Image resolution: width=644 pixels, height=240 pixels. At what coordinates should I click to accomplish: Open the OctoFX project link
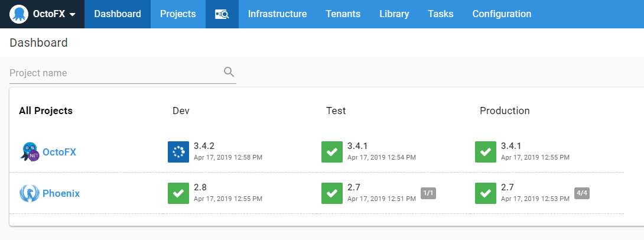pos(59,152)
